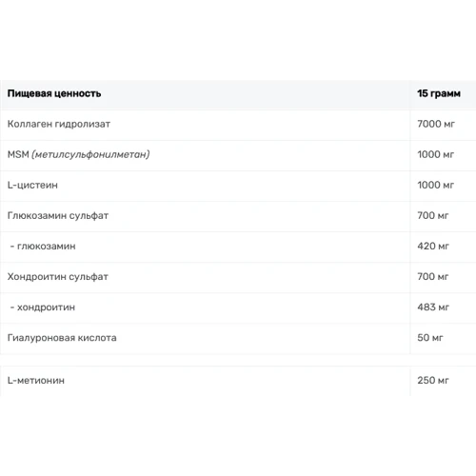The width and height of the screenshot is (476, 476).
Task: Select the '420 мг' value cell
Action: coord(433,246)
